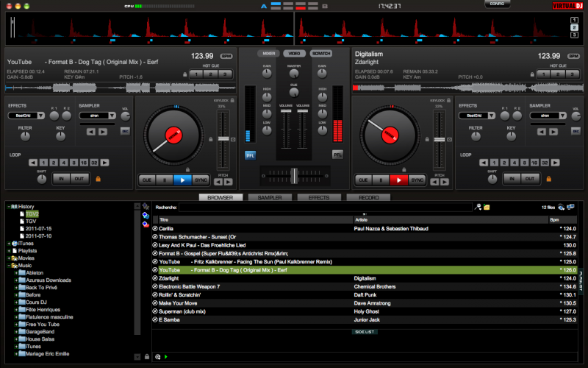Viewport: 588px width, 368px height.
Task: Toggle PFL on the left mixer channel
Action: point(250,155)
